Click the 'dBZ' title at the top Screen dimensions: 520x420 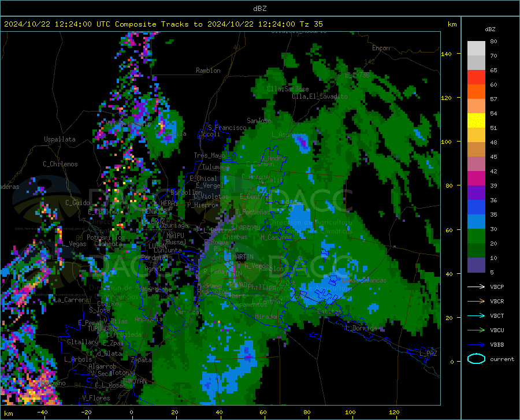259,9
